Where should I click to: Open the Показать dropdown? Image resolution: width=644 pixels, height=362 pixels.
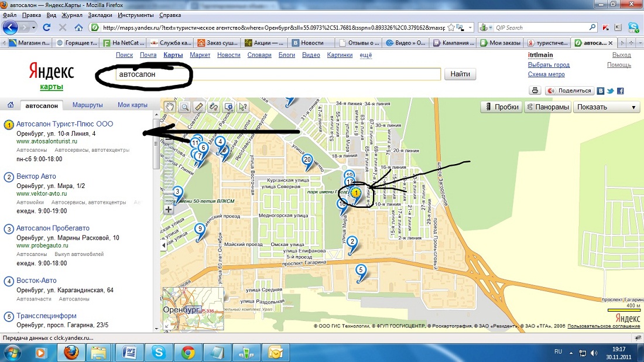[x=607, y=107]
